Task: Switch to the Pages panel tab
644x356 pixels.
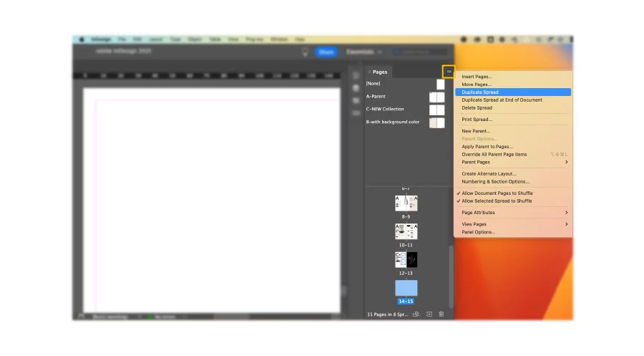Action: [380, 72]
